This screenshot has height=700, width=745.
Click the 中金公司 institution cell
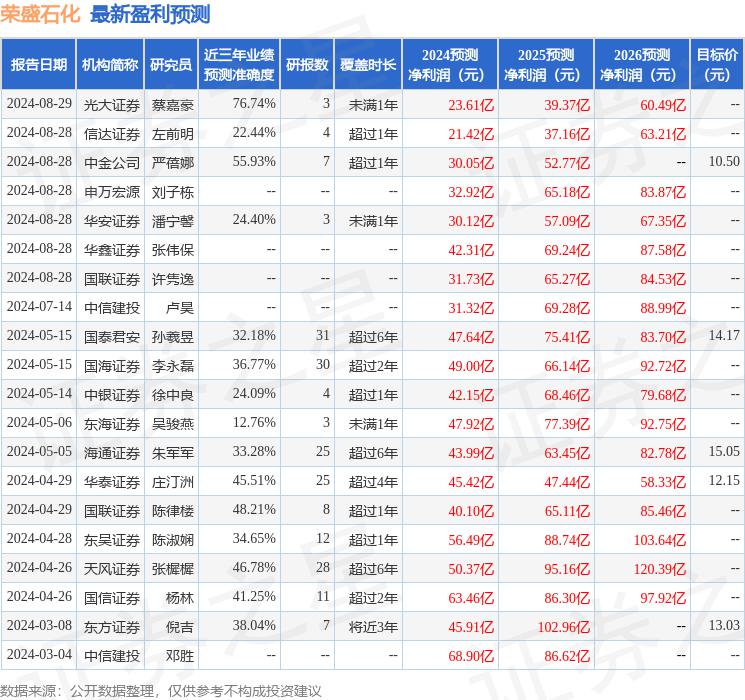click(112, 163)
